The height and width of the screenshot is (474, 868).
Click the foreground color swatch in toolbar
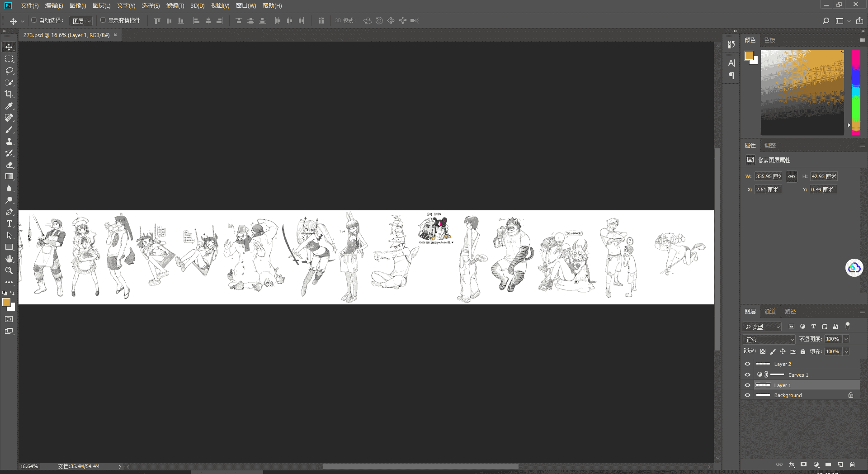coord(6,302)
